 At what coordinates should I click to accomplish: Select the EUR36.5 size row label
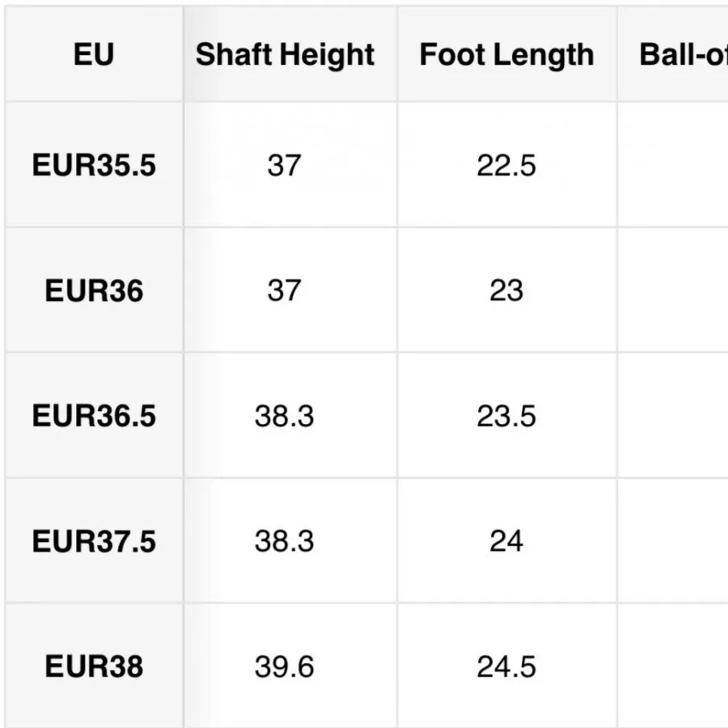pyautogui.click(x=94, y=416)
